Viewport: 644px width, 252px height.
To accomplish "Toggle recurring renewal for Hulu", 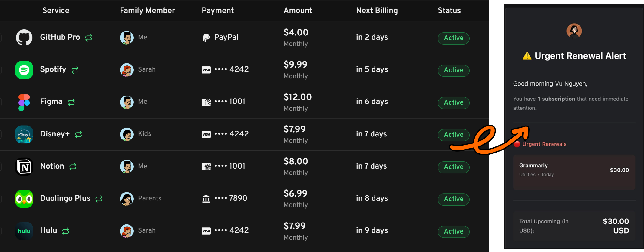I will click(65, 231).
